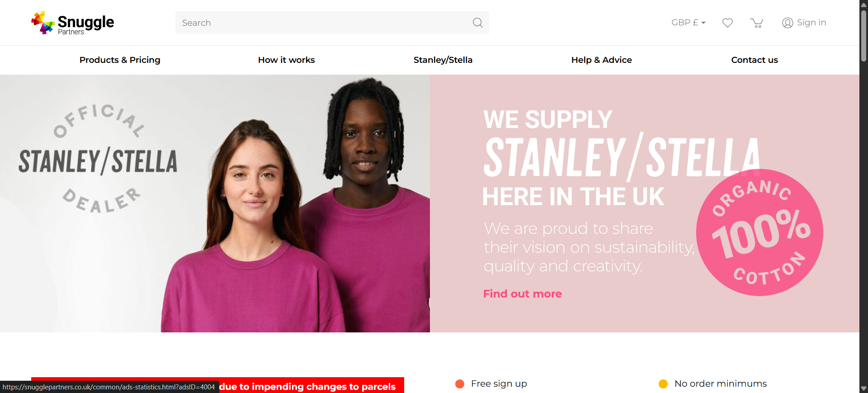868x393 pixels.
Task: Open the Products & Pricing menu
Action: (120, 60)
